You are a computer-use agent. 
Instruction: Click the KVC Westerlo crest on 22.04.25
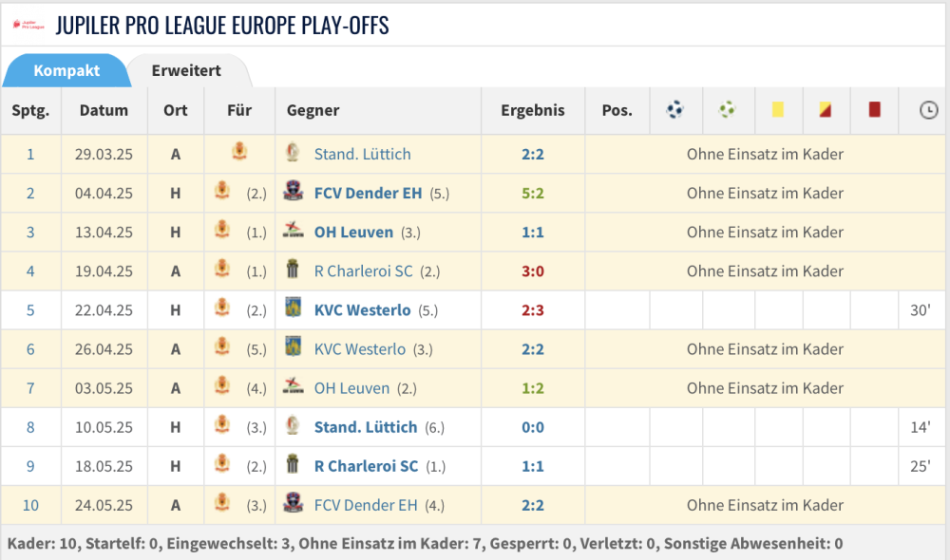pos(294,309)
